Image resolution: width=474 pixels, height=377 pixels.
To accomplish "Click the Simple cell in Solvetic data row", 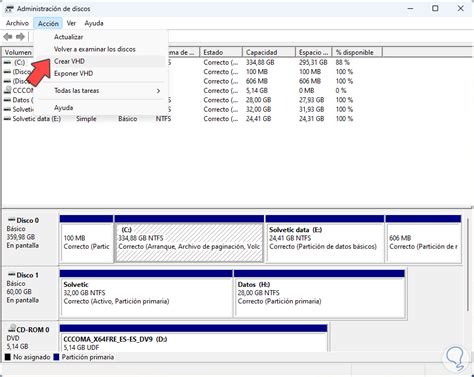I will click(x=86, y=119).
